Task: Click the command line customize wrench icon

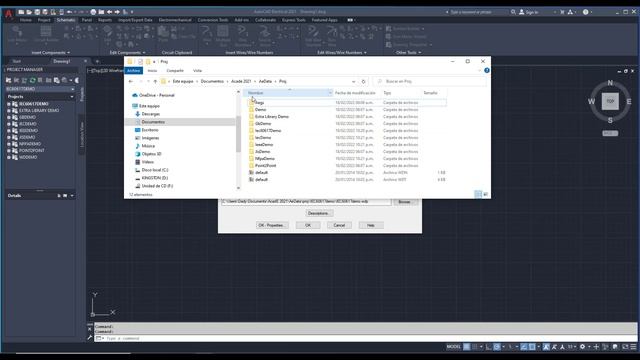Action: tap(90, 338)
